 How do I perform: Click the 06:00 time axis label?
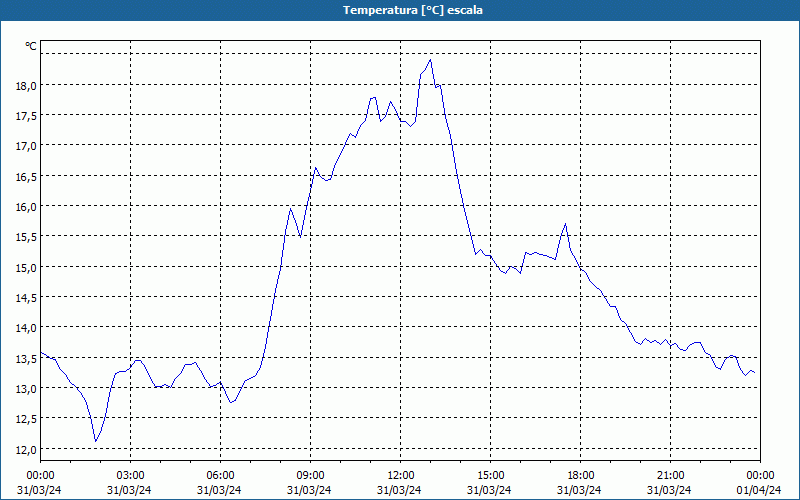(x=220, y=476)
